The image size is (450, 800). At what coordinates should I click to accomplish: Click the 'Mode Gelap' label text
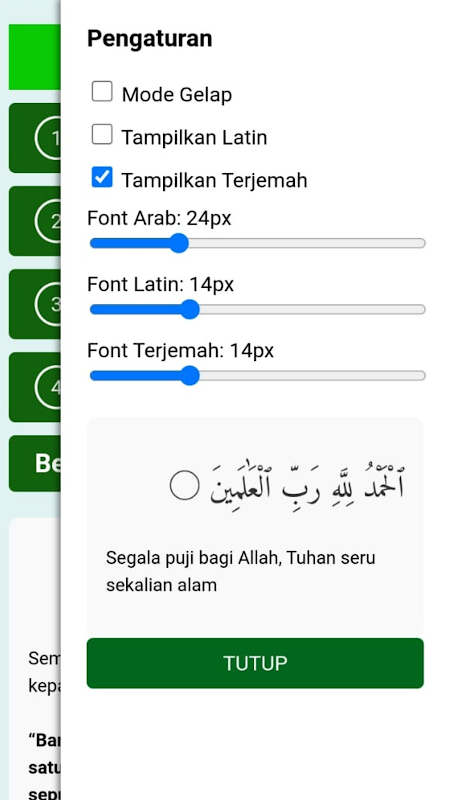coord(177,95)
